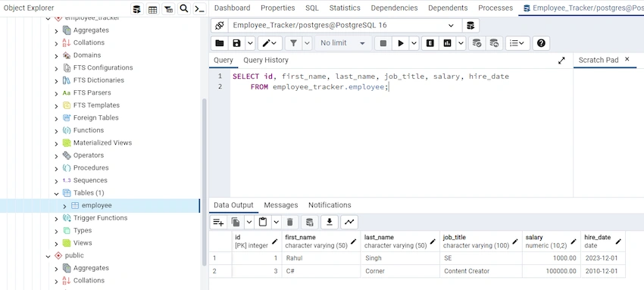Image resolution: width=644 pixels, height=290 pixels.
Task: Click the salary cell 100000.00
Action: pyautogui.click(x=552, y=271)
